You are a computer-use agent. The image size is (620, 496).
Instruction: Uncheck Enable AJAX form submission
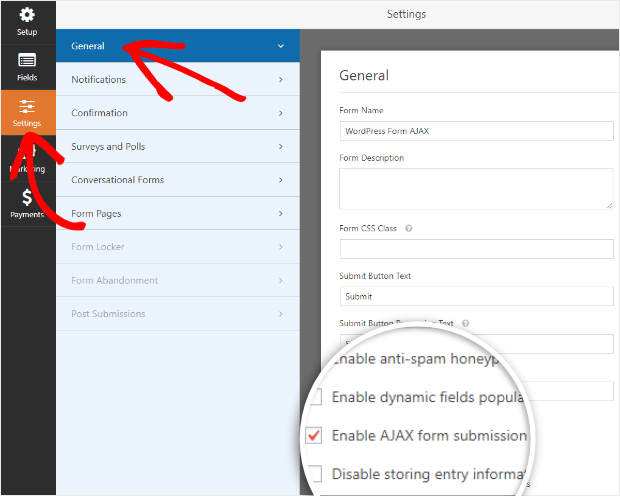click(314, 435)
